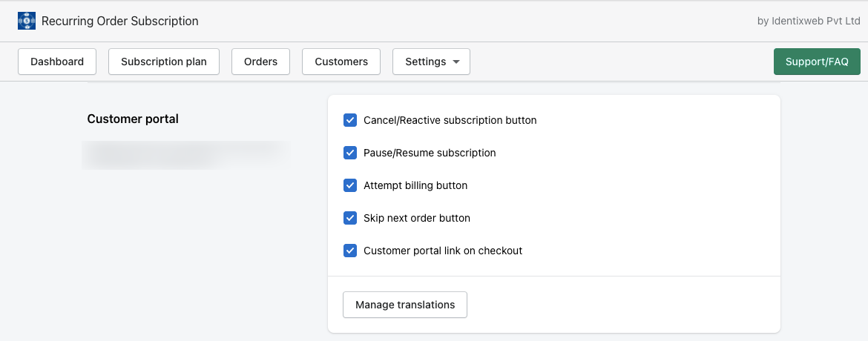Open the Dashboard tab

coord(57,62)
